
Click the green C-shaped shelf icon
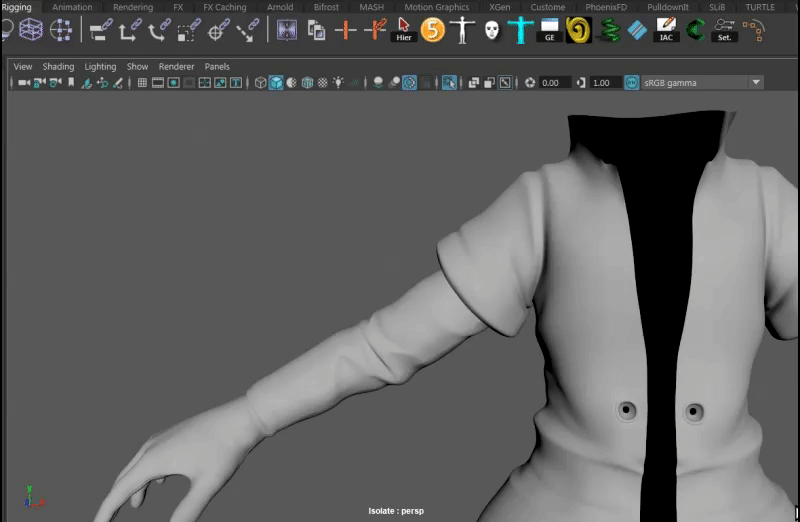click(x=695, y=30)
